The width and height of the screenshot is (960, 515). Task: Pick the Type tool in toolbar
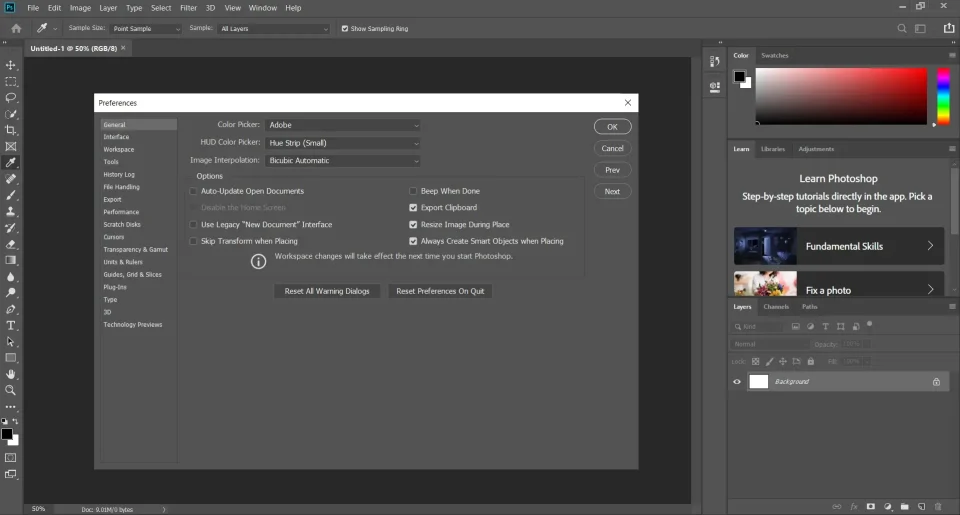[11, 325]
